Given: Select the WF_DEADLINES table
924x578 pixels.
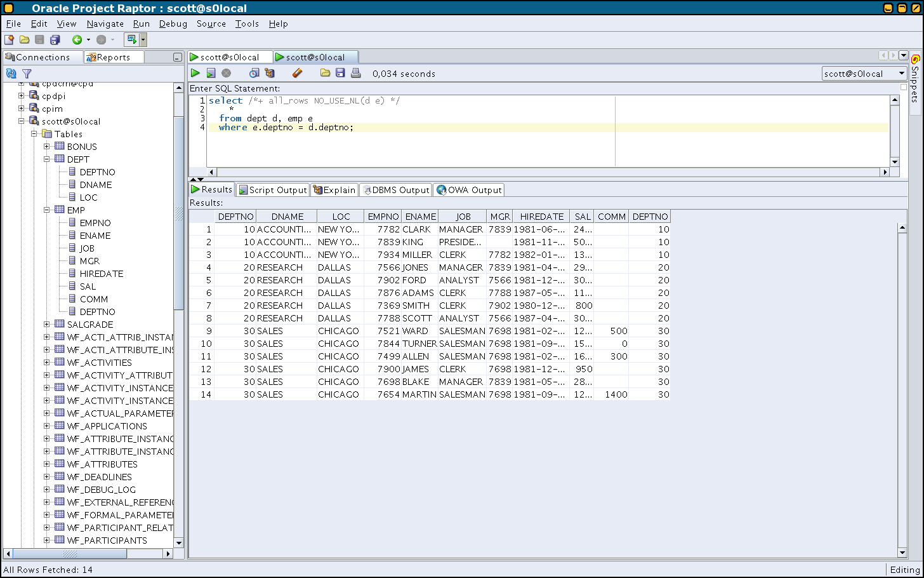Looking at the screenshot, I should point(100,477).
